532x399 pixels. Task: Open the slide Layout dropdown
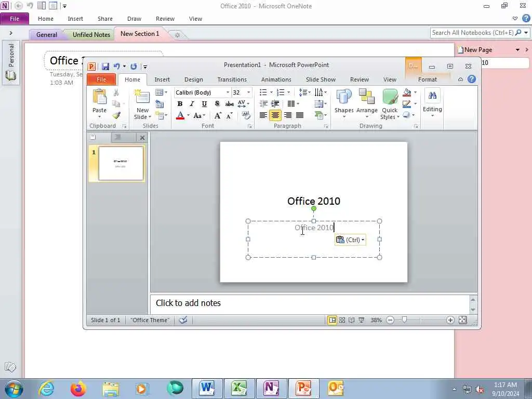(x=161, y=92)
